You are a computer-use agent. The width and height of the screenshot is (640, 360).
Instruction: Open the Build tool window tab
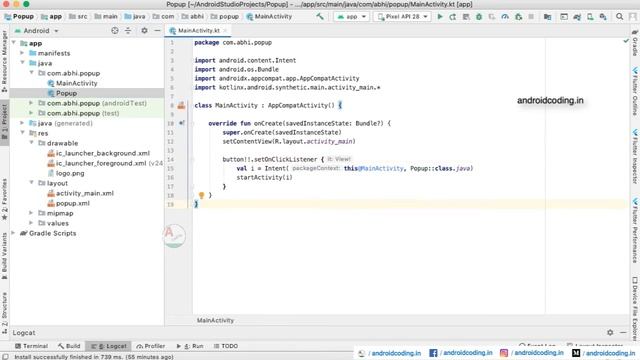click(x=69, y=346)
